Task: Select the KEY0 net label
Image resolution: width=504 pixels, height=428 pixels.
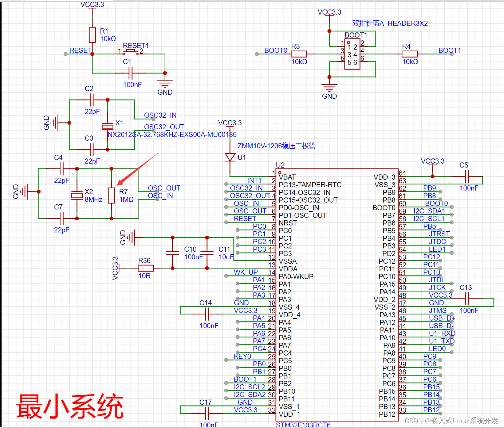Action: coord(243,356)
